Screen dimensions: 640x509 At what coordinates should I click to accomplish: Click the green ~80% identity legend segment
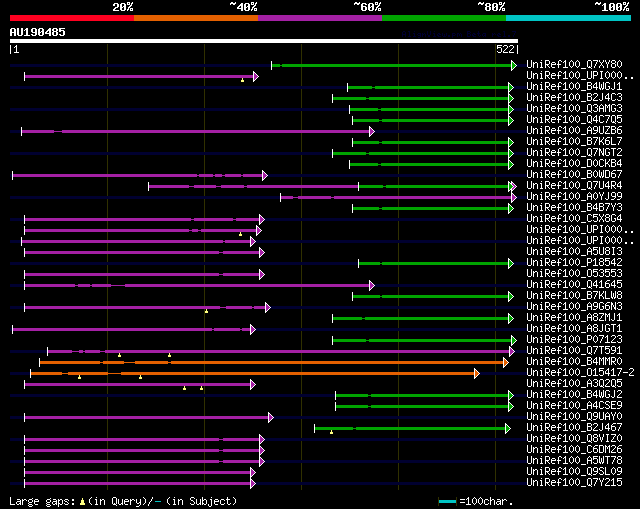(444, 18)
